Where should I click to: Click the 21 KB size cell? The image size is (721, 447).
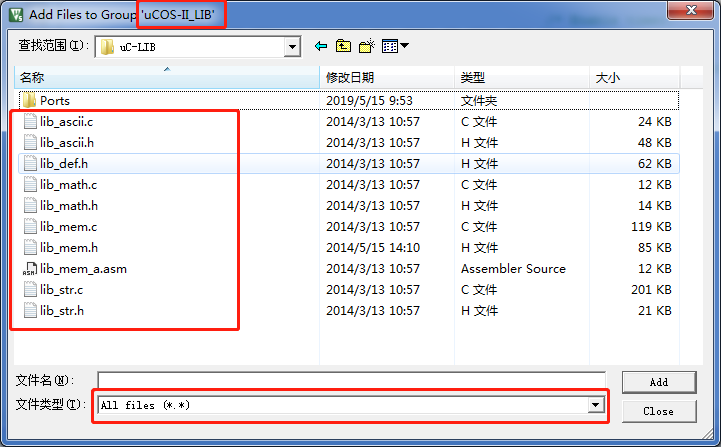(x=655, y=311)
